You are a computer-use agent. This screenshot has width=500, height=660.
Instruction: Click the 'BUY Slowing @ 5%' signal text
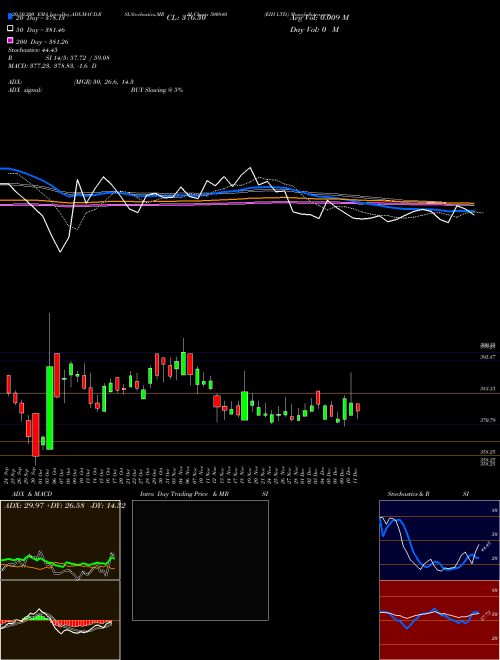pyautogui.click(x=157, y=90)
